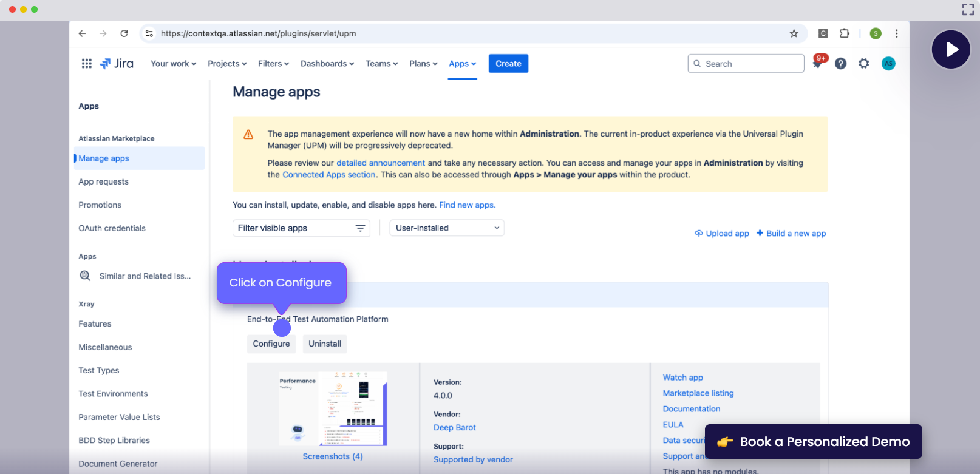Reload the page using the refresh icon
The height and width of the screenshot is (474, 980).
pos(124,34)
